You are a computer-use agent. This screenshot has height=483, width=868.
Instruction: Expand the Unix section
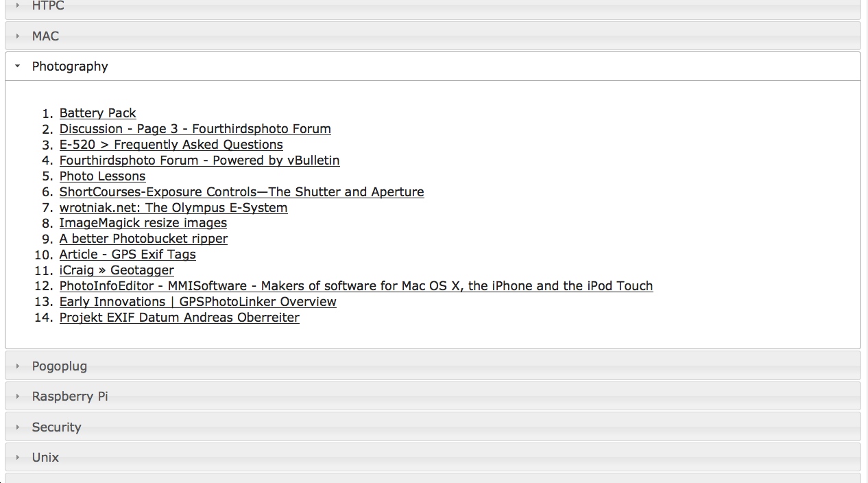pos(45,457)
